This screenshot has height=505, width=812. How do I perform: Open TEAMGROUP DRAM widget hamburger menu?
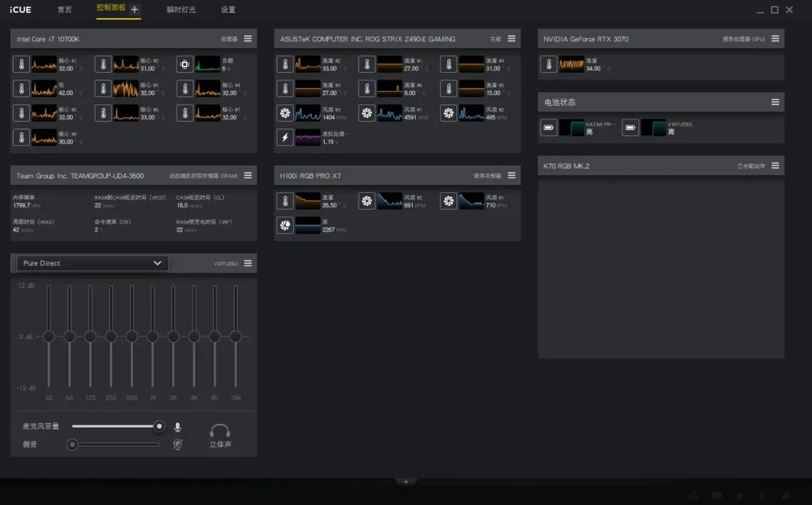[248, 175]
